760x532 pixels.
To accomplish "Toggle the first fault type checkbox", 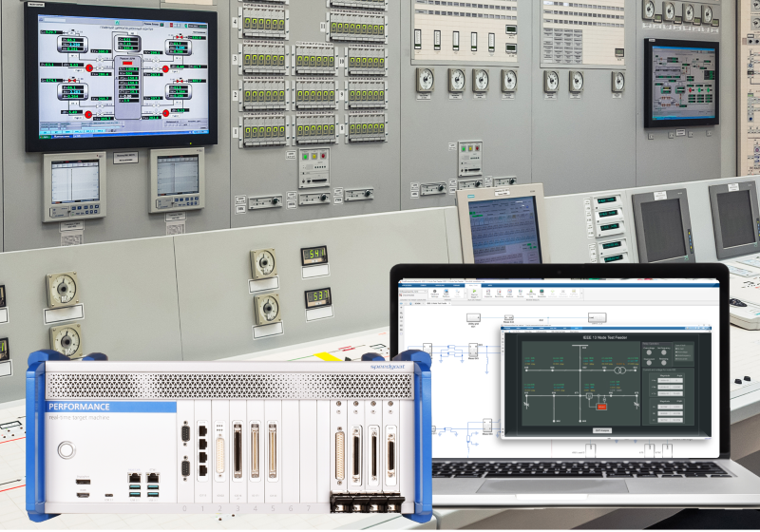I will click(x=676, y=349).
